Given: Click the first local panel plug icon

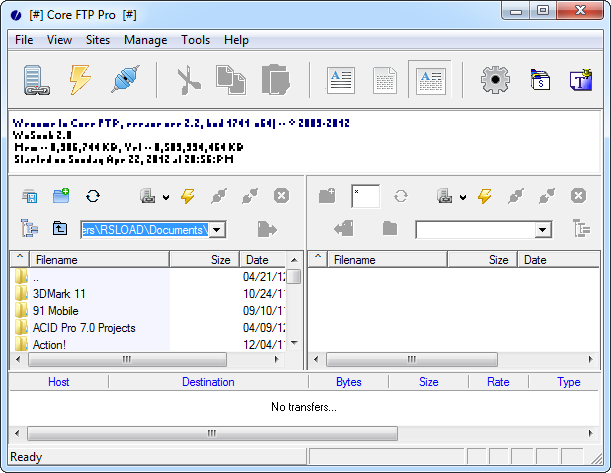Looking at the screenshot, I should click(219, 196).
